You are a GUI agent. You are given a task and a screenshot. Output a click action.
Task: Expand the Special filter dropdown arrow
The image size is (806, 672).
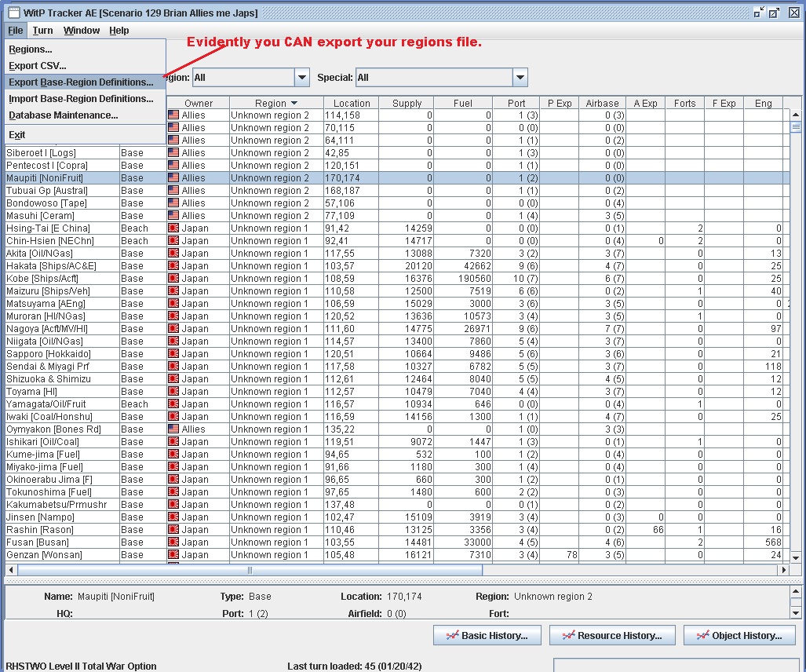(520, 78)
